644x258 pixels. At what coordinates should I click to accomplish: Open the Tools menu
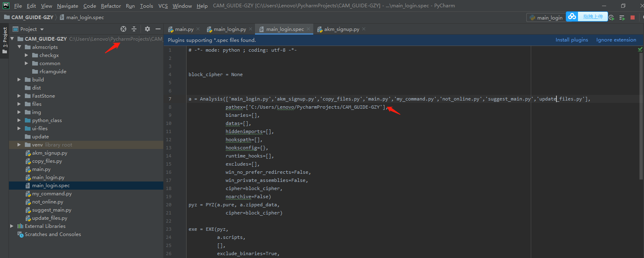146,6
